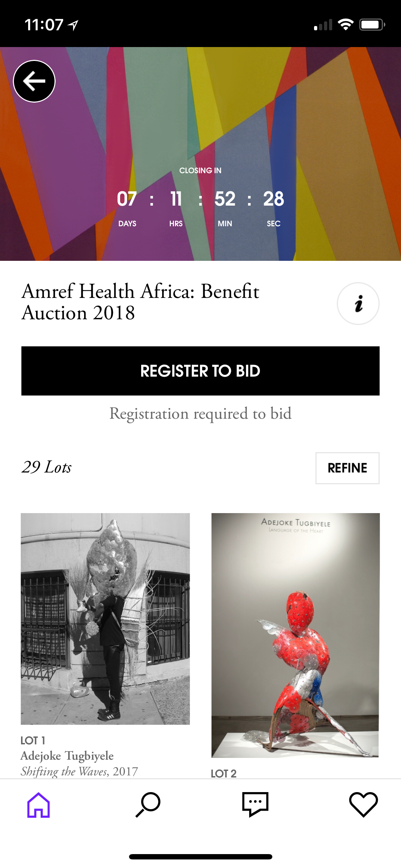Tap the closing countdown timer

[200, 199]
